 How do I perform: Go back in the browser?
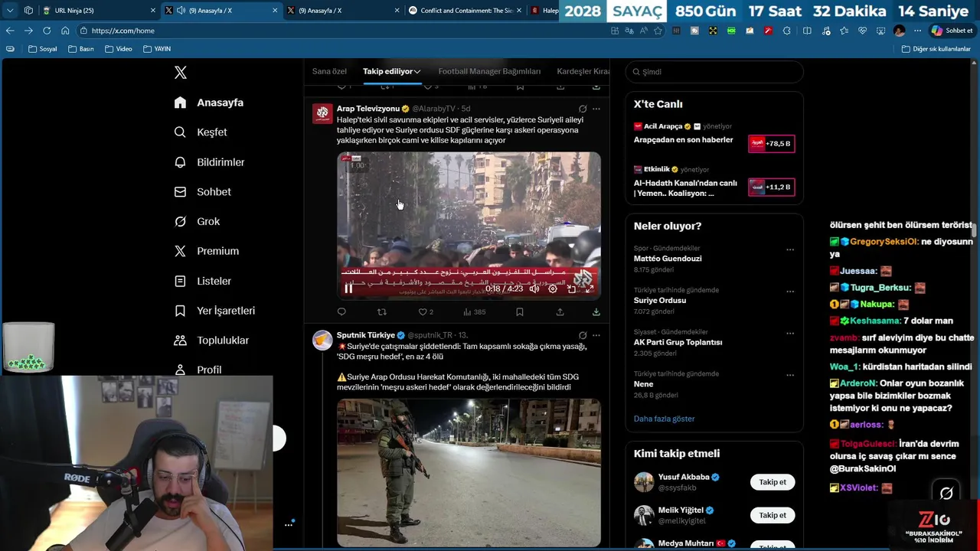click(x=10, y=31)
